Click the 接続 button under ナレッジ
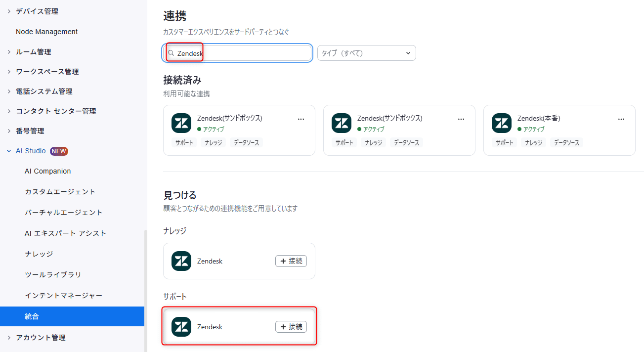 (x=291, y=261)
